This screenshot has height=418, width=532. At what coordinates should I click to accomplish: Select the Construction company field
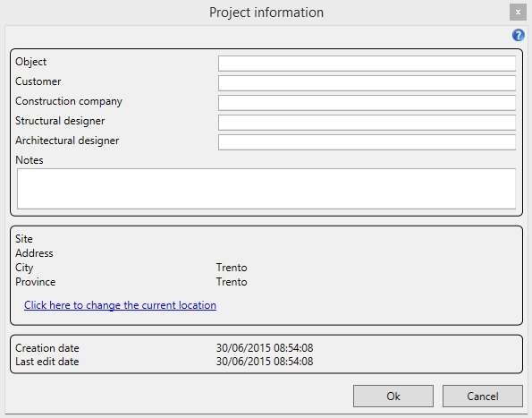367,103
